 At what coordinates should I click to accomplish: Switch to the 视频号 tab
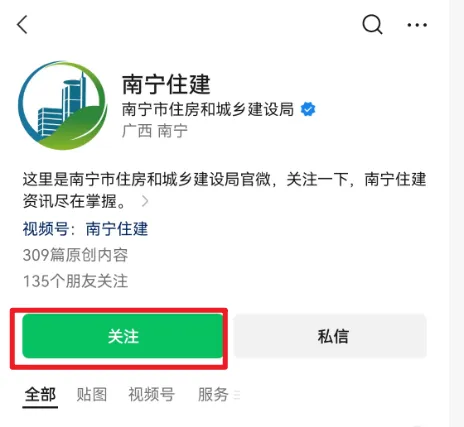click(x=152, y=395)
